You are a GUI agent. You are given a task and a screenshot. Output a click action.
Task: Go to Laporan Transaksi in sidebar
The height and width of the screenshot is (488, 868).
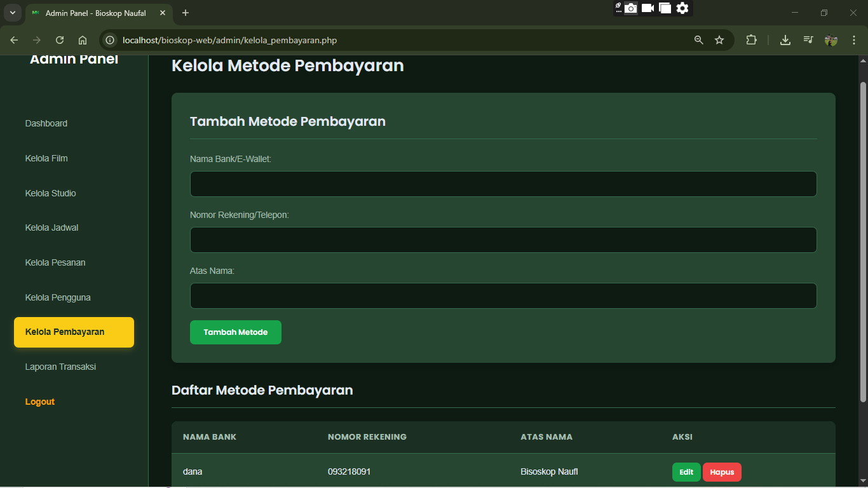(60, 367)
